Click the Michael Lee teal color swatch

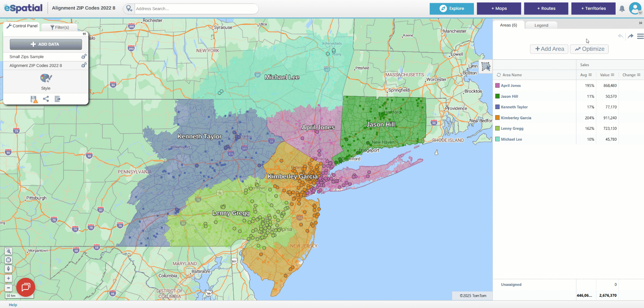(497, 139)
